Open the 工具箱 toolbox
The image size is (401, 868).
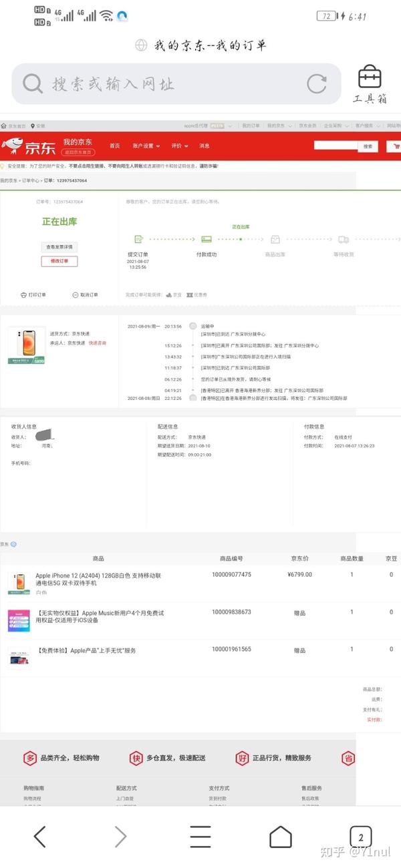coord(370,84)
